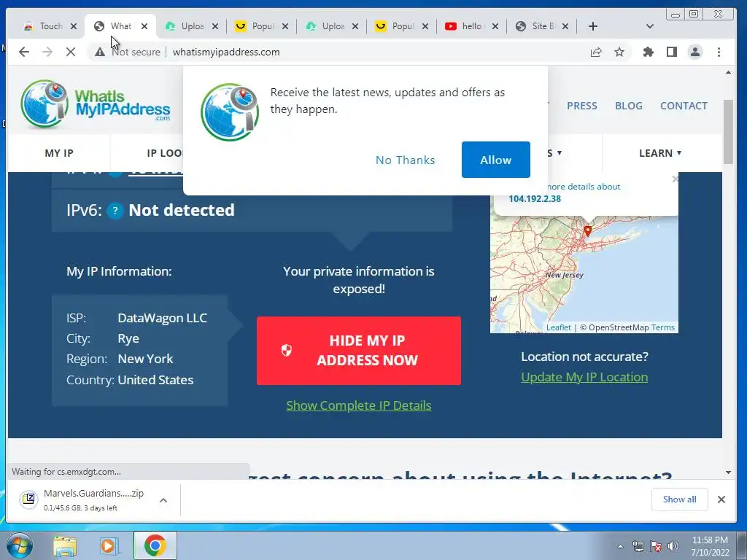747x560 pixels.
Task: Open the Chrome three-dot menu
Action: [x=719, y=52]
